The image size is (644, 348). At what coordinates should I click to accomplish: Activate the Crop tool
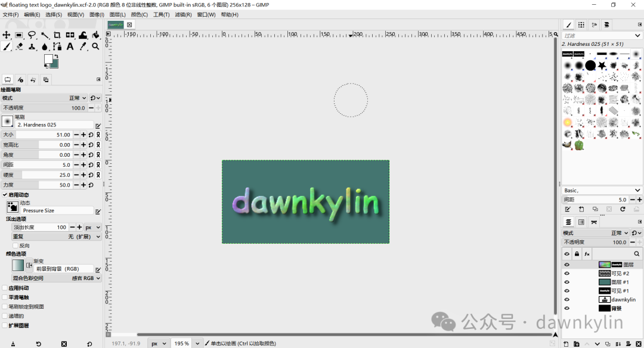pyautogui.click(x=57, y=35)
